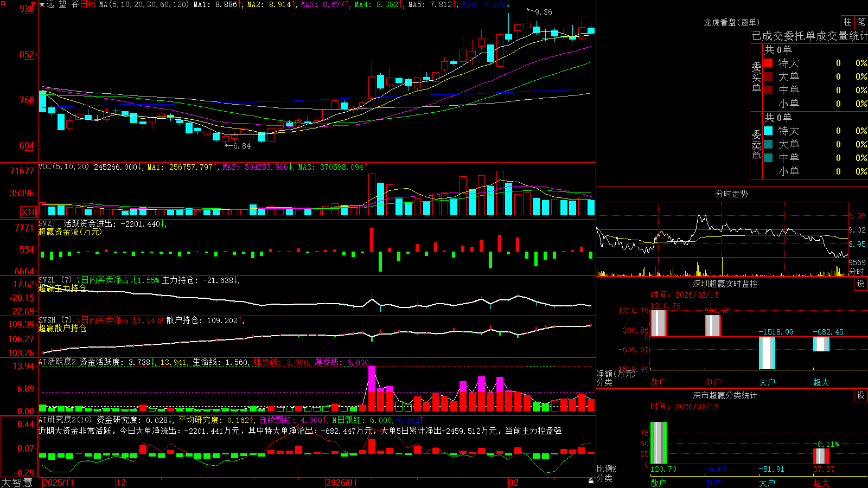868x488 pixels.
Task: Click the 柱 (bar) view button
Action: tap(847, 22)
